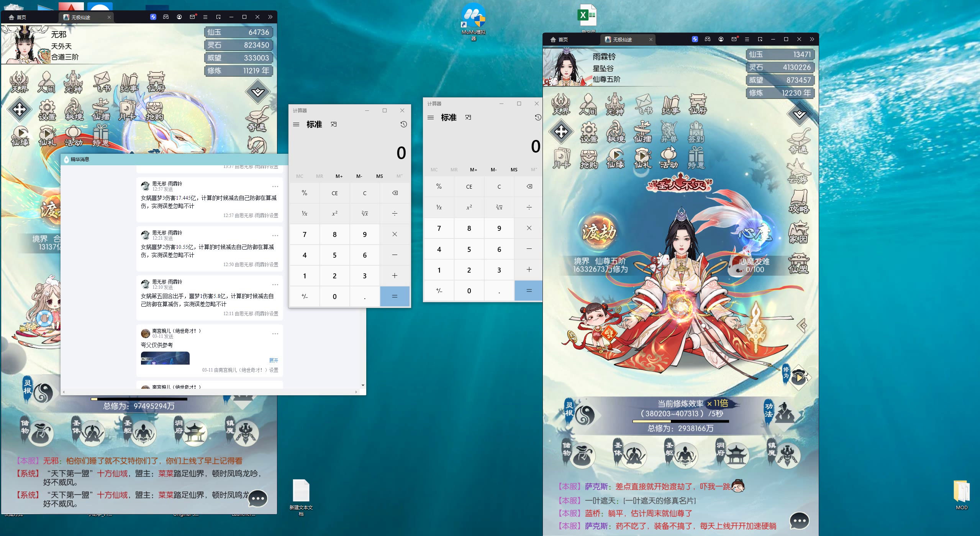980x536 pixels.
Task: Open 仙缘 play icon in left game window
Action: pos(20,136)
